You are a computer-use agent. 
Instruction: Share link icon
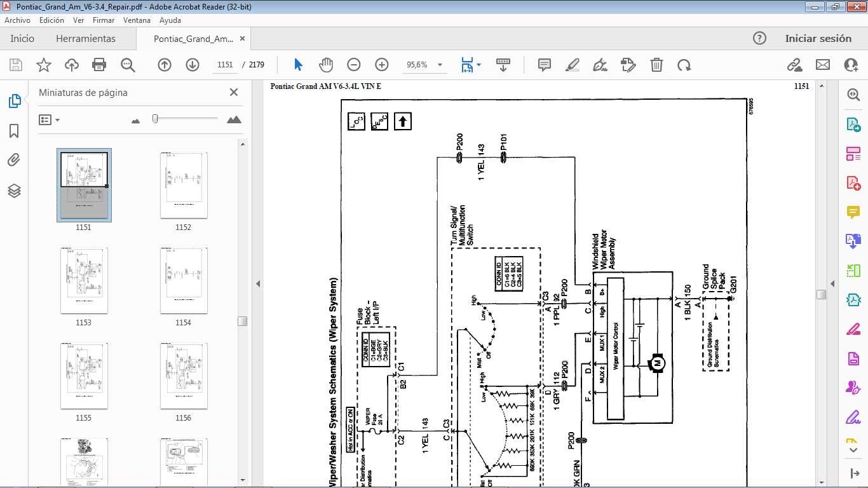point(794,65)
